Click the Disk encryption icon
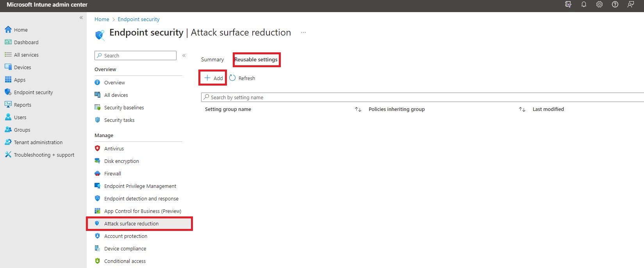 click(98, 161)
